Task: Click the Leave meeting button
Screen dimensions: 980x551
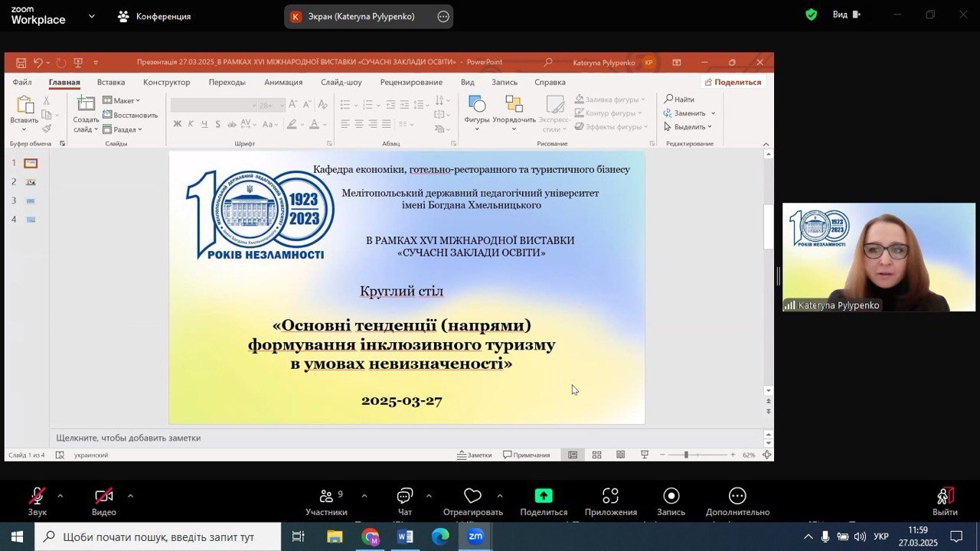Action: [x=945, y=497]
